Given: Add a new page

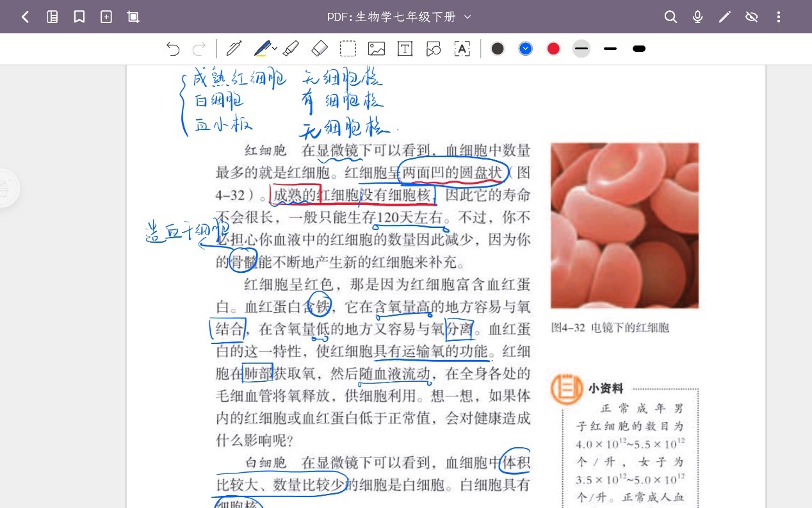Looking at the screenshot, I should coord(106,17).
